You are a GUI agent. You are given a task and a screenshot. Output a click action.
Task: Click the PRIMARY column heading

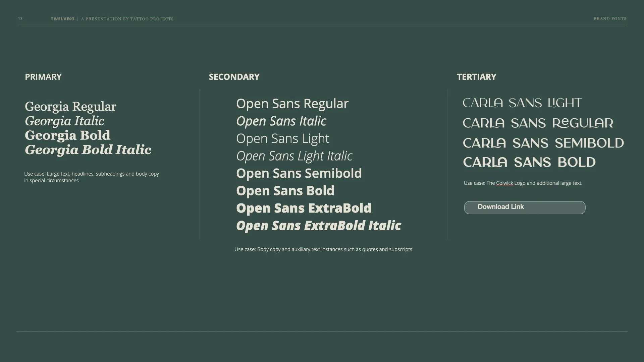43,77
